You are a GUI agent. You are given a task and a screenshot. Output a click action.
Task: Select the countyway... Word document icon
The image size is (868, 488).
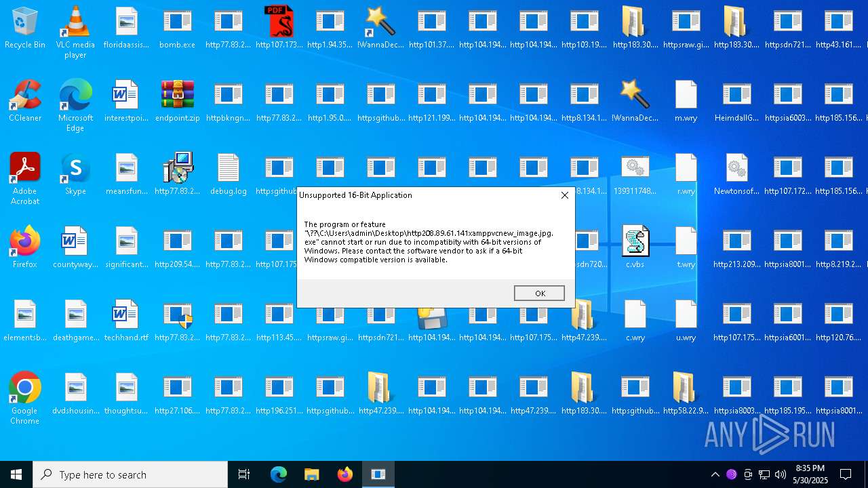tap(75, 247)
